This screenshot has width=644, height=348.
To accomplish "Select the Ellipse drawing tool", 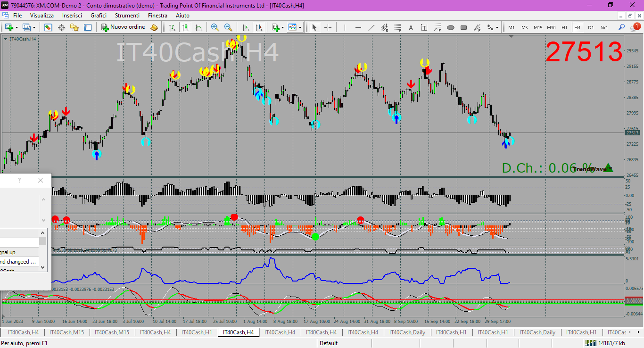I will (x=450, y=27).
